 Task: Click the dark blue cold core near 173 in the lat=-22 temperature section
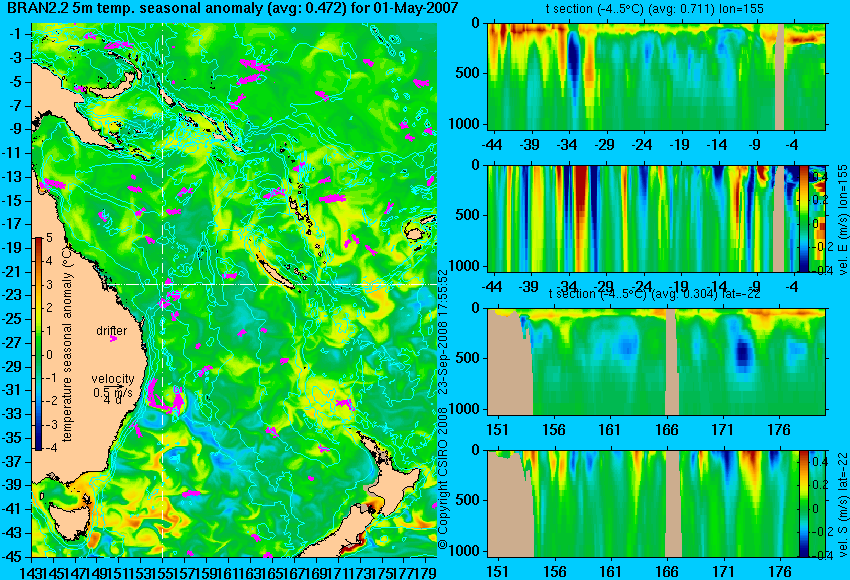[x=745, y=352]
